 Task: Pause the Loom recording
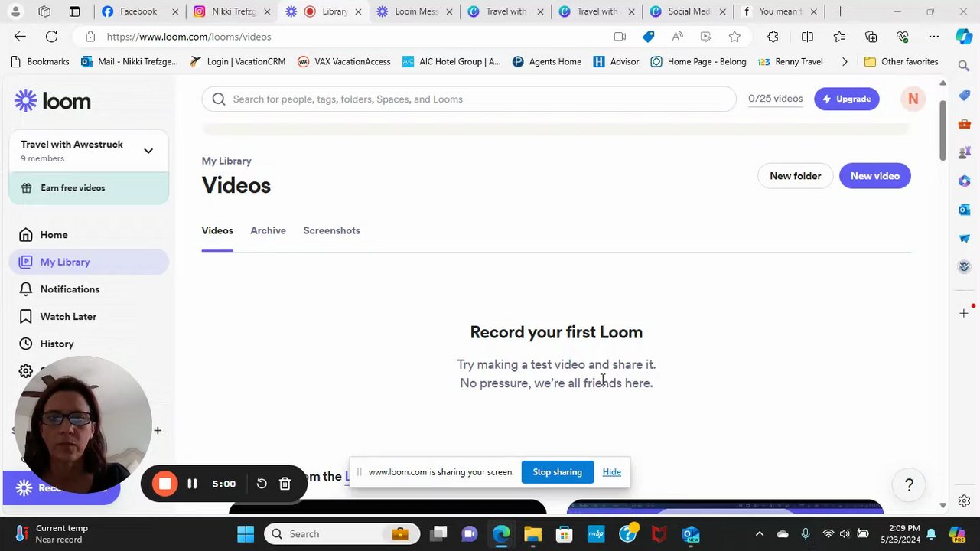(192, 484)
